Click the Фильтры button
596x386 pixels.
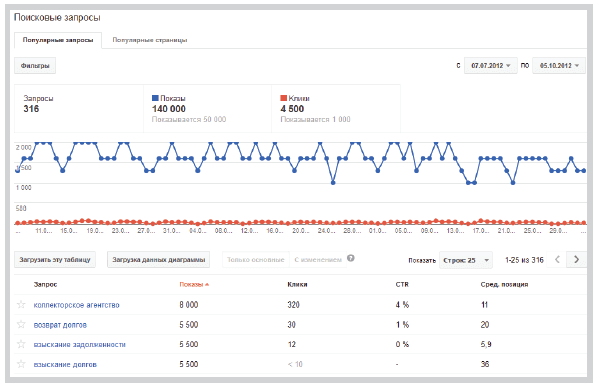[x=35, y=66]
